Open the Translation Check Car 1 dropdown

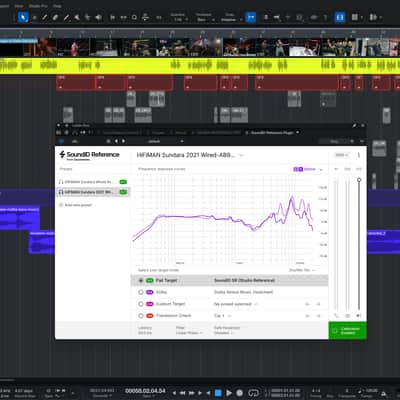pyautogui.click(x=222, y=316)
